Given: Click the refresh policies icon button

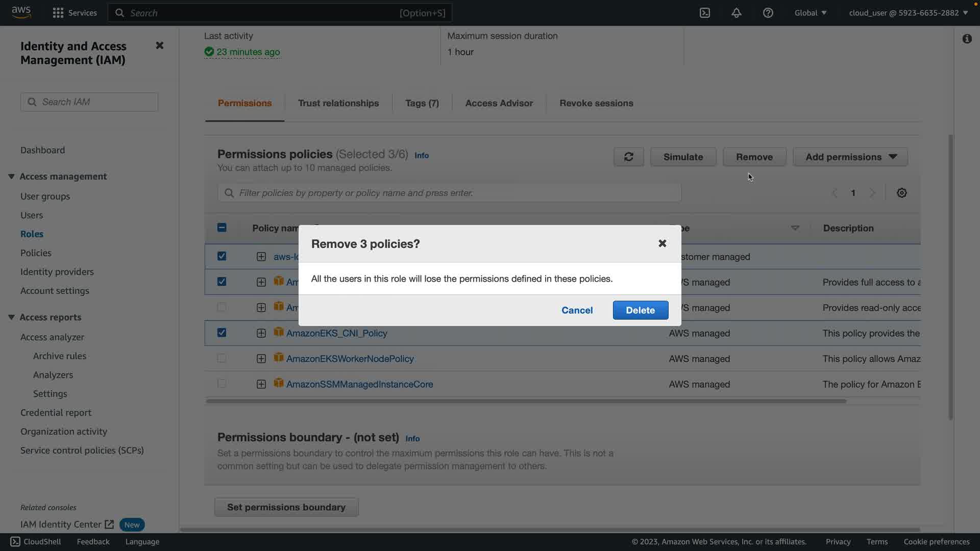Looking at the screenshot, I should (628, 157).
